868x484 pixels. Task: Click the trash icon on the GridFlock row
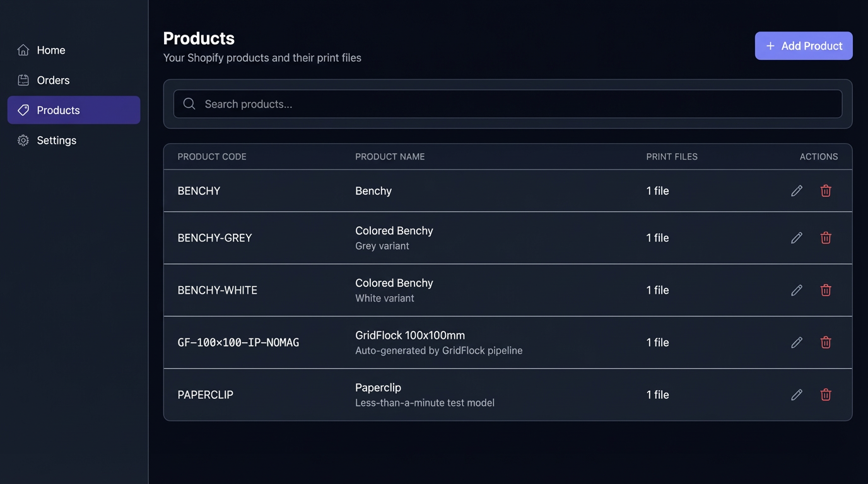(826, 342)
